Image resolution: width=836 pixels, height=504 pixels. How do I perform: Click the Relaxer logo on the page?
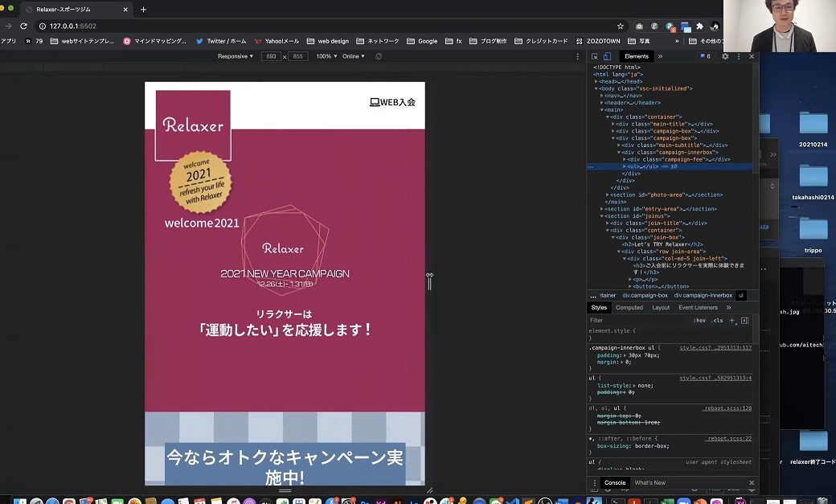pyautogui.click(x=193, y=125)
